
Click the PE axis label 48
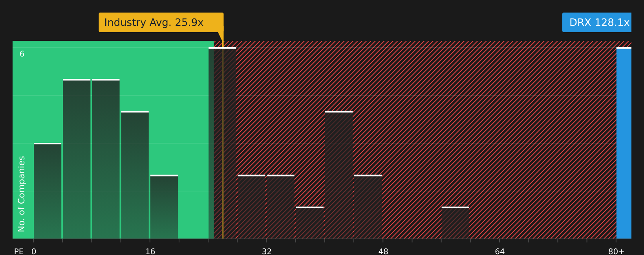coord(383,251)
